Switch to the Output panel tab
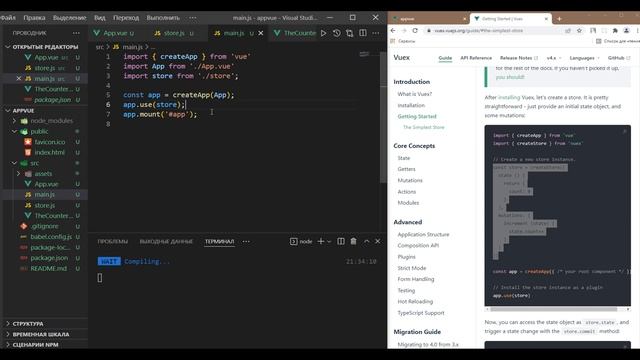This screenshot has width=640, height=360. click(x=166, y=241)
